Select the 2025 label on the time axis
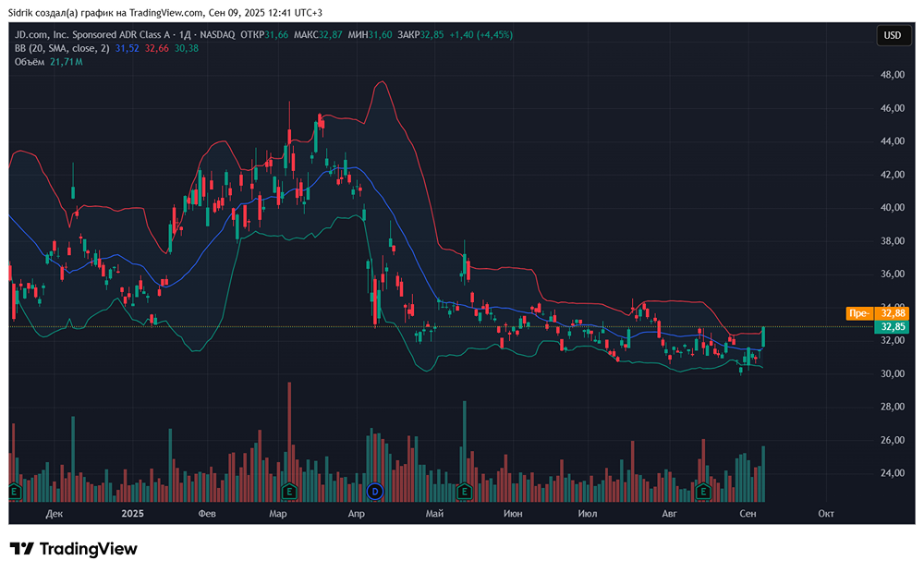Viewport: 924px width, 573px height. click(133, 513)
